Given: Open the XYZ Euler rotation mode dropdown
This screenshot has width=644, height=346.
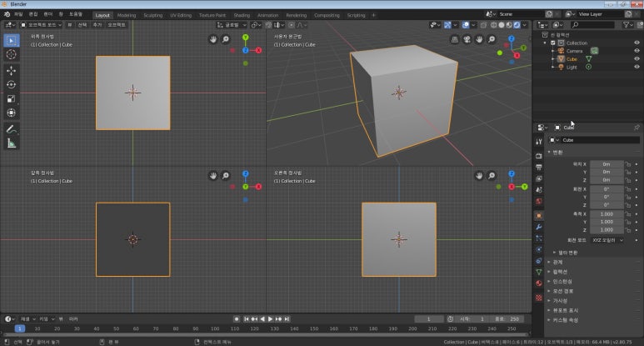Looking at the screenshot, I should point(607,240).
